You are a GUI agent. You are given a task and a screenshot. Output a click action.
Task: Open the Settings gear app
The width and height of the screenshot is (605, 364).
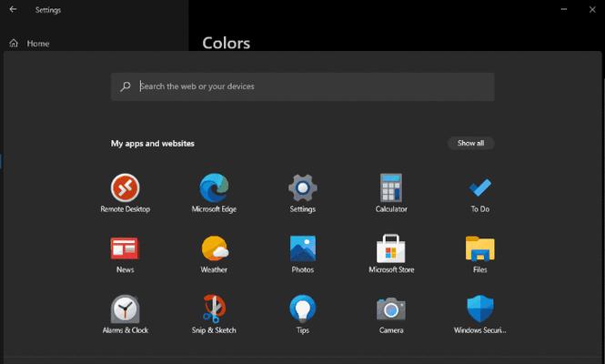302,193
